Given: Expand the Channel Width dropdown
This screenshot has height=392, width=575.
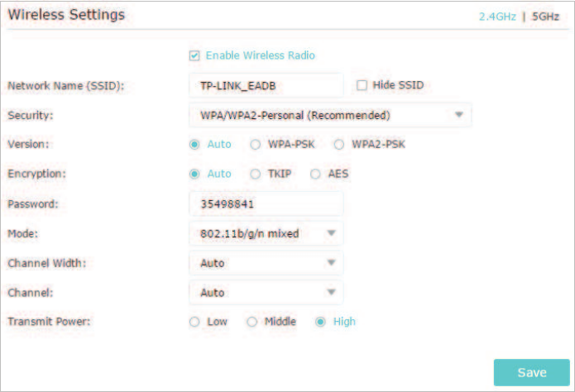Looking at the screenshot, I should pyautogui.click(x=266, y=263).
